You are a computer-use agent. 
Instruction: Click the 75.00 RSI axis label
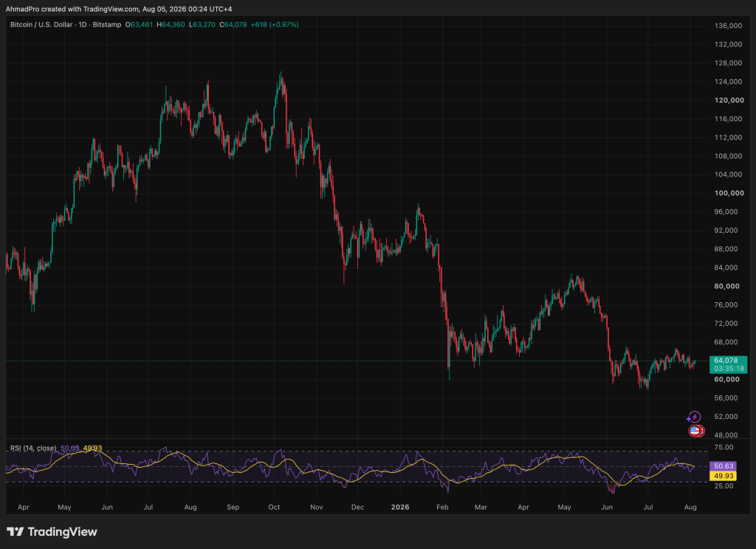point(724,447)
